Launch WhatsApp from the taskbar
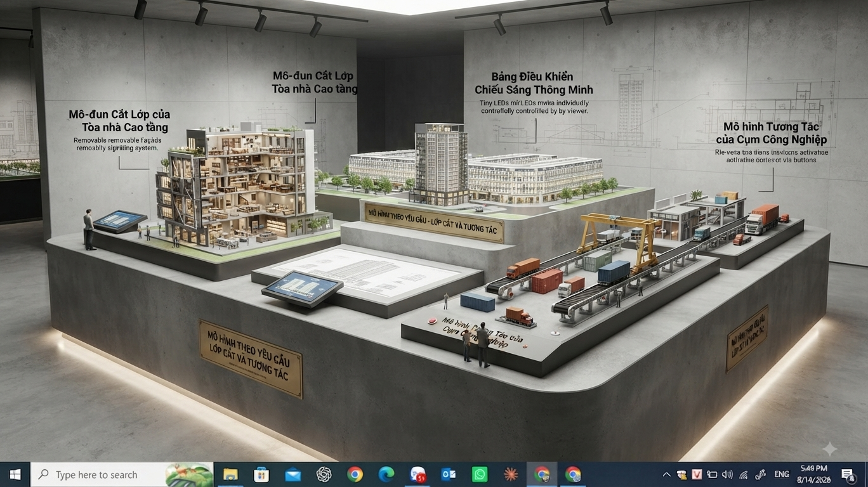The image size is (868, 487). coord(480,474)
